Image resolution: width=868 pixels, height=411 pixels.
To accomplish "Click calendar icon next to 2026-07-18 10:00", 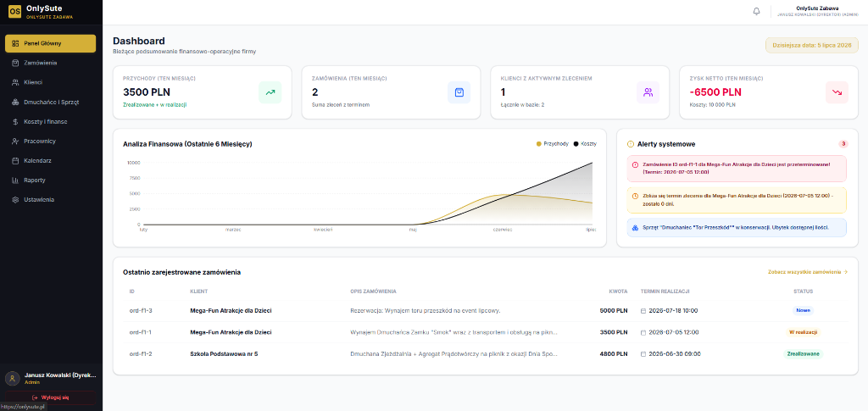I will [x=643, y=311].
